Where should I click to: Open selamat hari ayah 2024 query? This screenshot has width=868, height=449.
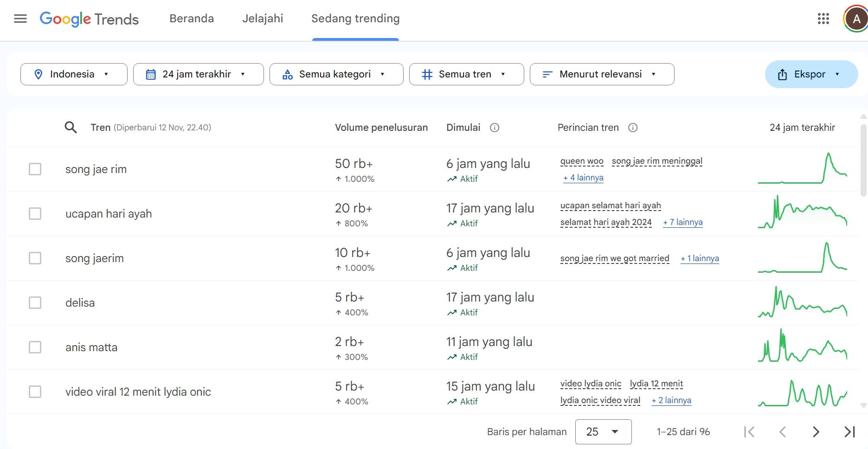tap(606, 222)
